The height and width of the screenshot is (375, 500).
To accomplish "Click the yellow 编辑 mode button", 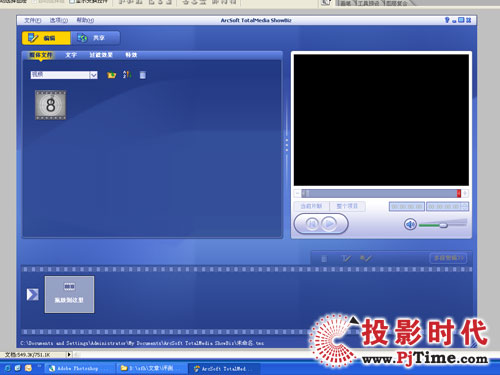I will click(x=46, y=38).
